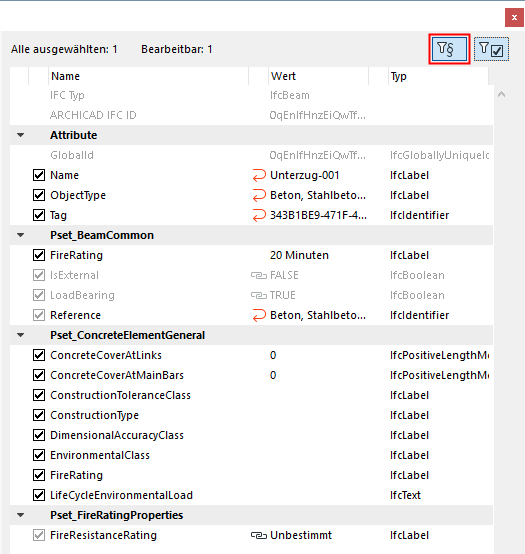
Task: Click the ConcreteCoverAtMainBars value 0
Action: pos(273,375)
